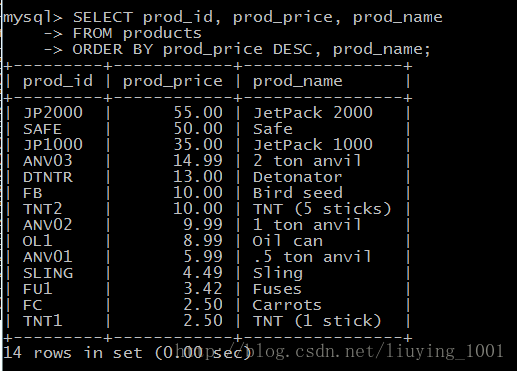517x371 pixels.
Task: Click the Bird seed product name
Action: (x=298, y=193)
